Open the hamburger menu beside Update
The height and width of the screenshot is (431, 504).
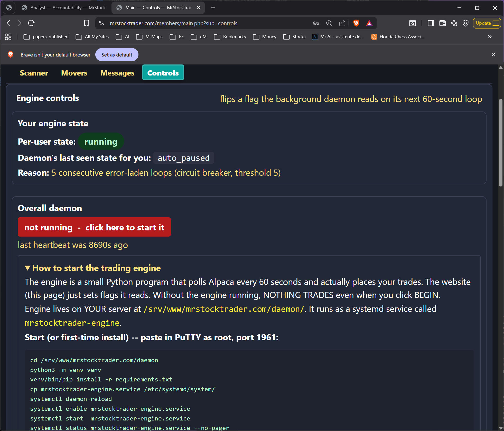pos(496,23)
